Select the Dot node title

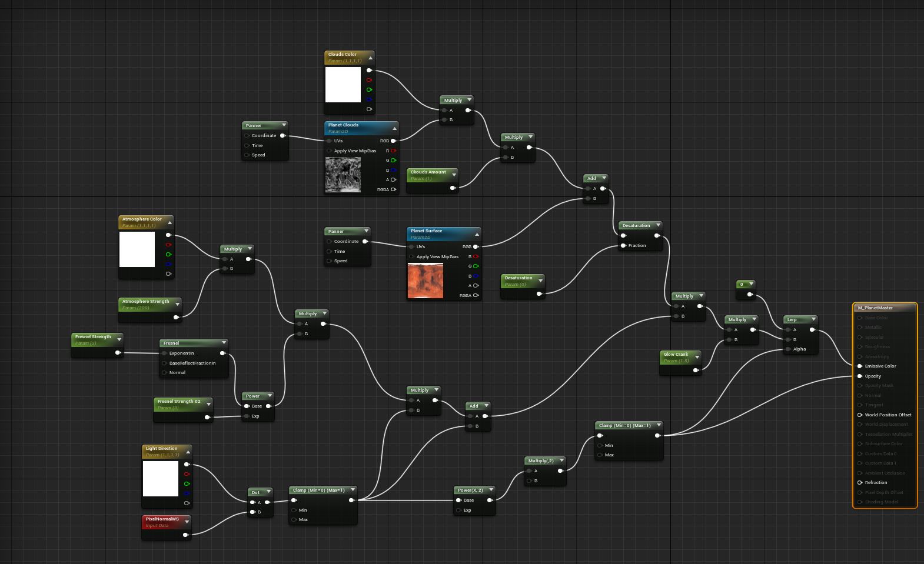[x=255, y=492]
